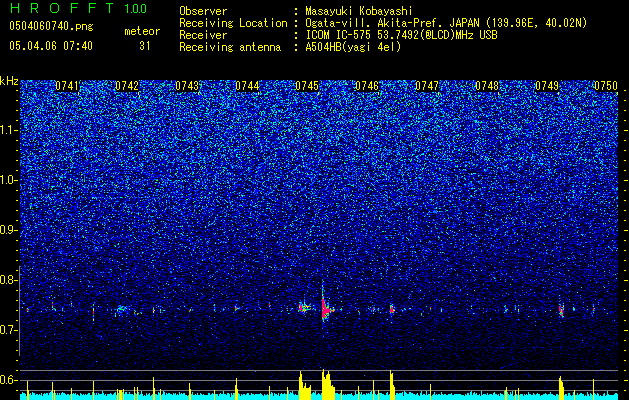The height and width of the screenshot is (400, 629).
Task: Click the 0749 time marker
Action: (547, 86)
